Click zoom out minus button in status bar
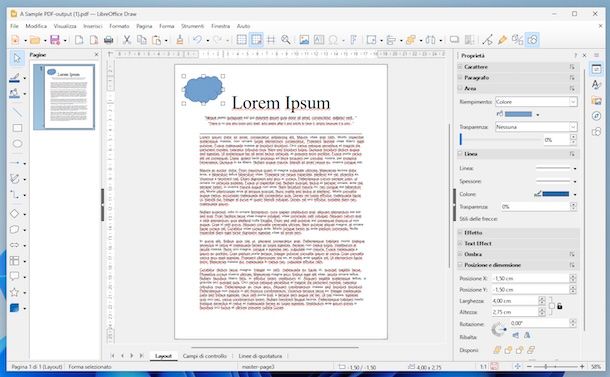 (529, 366)
